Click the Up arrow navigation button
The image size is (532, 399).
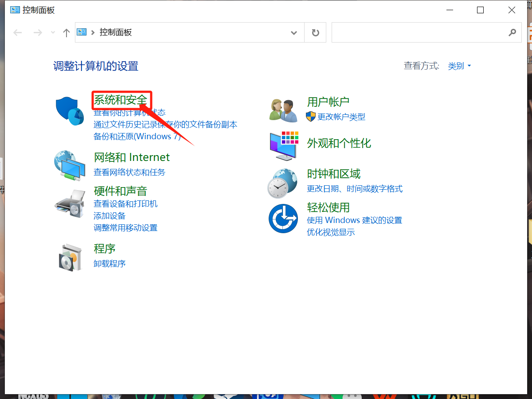coord(66,32)
